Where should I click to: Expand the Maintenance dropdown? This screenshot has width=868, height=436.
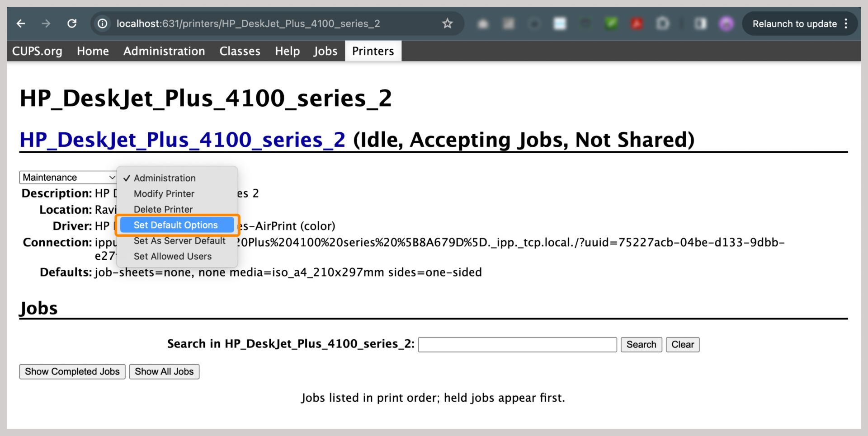click(68, 177)
